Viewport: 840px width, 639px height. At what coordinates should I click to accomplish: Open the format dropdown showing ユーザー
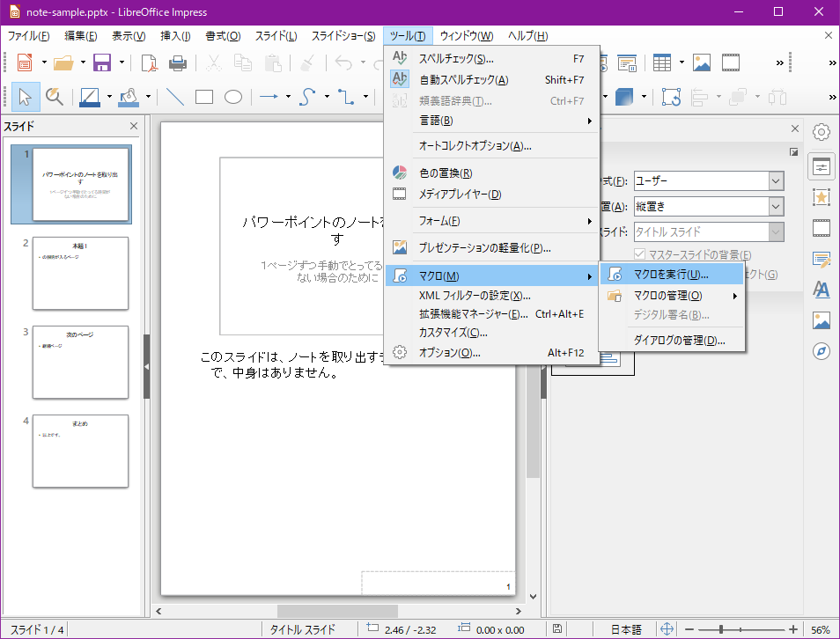[775, 180]
